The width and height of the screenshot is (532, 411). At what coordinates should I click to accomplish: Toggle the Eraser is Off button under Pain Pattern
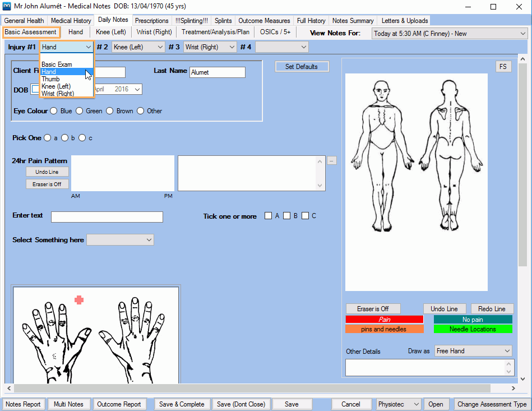tap(47, 184)
